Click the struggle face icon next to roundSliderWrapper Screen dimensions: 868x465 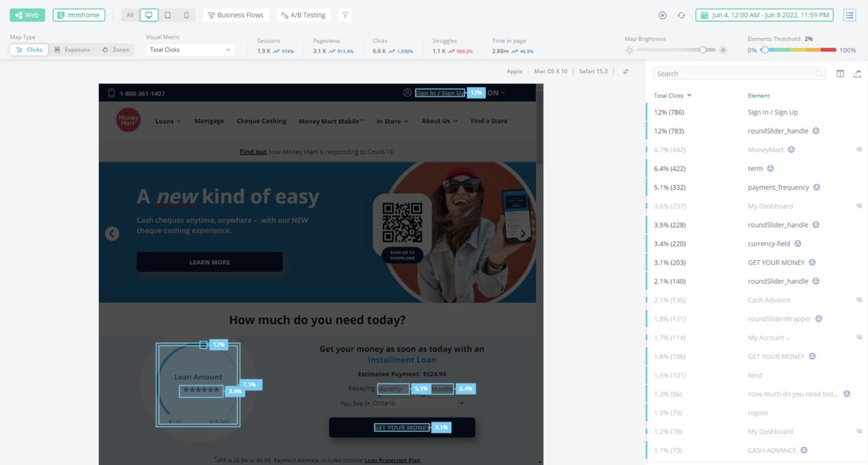(x=818, y=319)
